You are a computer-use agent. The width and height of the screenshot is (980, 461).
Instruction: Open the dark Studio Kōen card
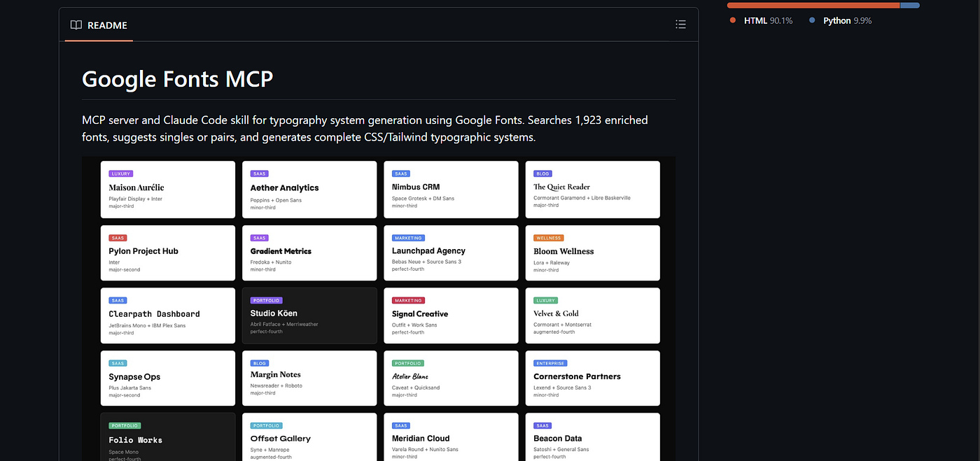pyautogui.click(x=309, y=315)
